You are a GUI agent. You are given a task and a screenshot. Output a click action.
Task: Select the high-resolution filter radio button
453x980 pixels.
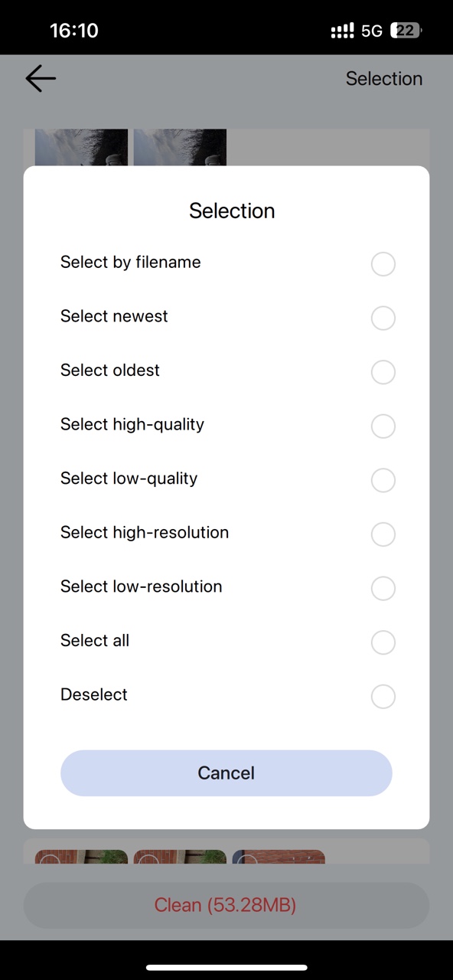[383, 534]
